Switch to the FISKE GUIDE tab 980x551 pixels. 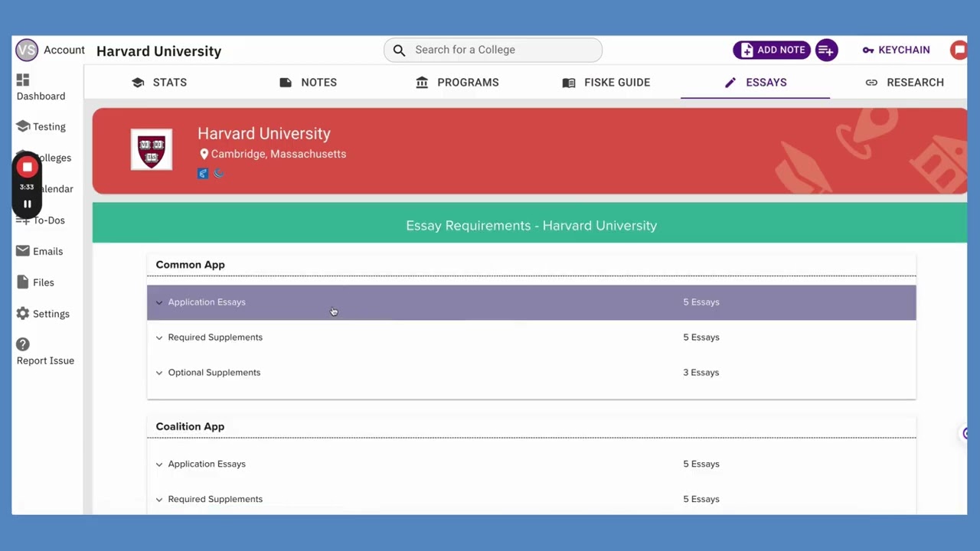pos(606,83)
